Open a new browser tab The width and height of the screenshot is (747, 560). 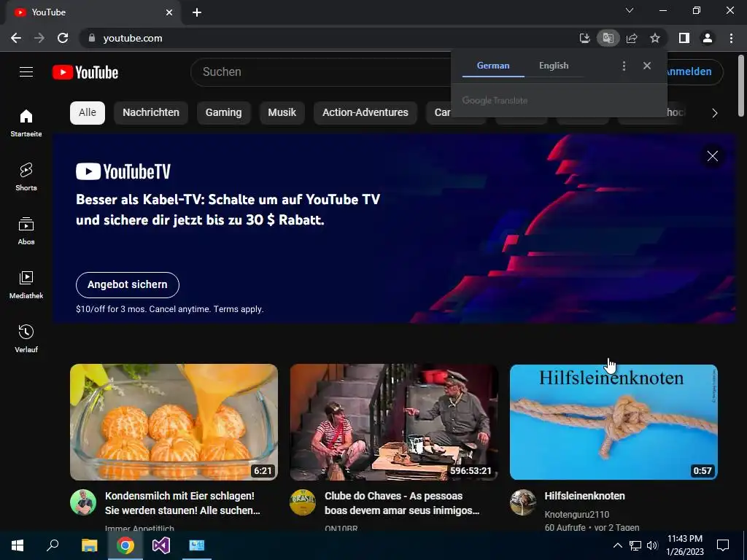(x=197, y=12)
